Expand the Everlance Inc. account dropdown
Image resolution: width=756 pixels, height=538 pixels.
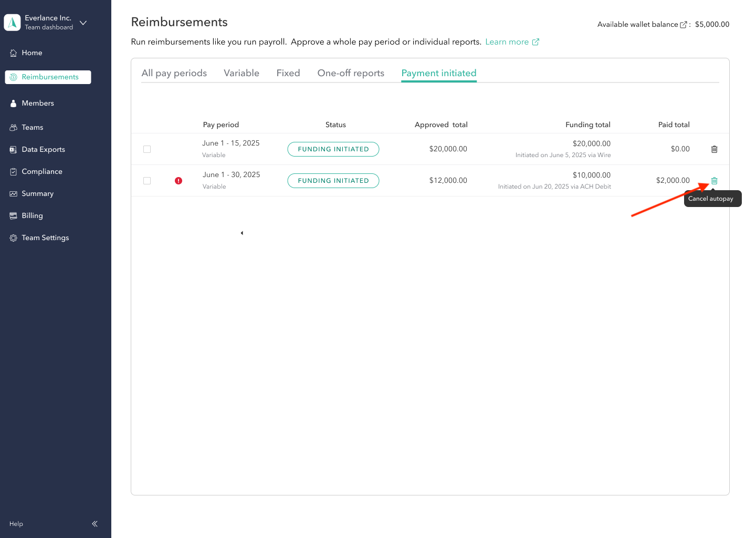83,23
